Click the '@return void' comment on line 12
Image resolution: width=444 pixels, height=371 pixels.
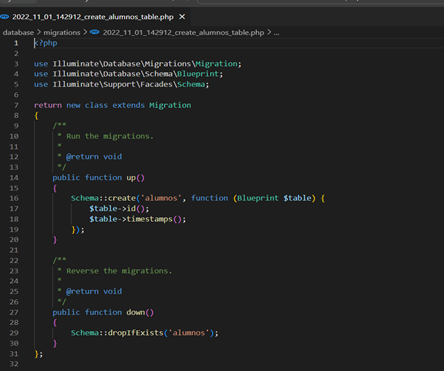coord(94,157)
